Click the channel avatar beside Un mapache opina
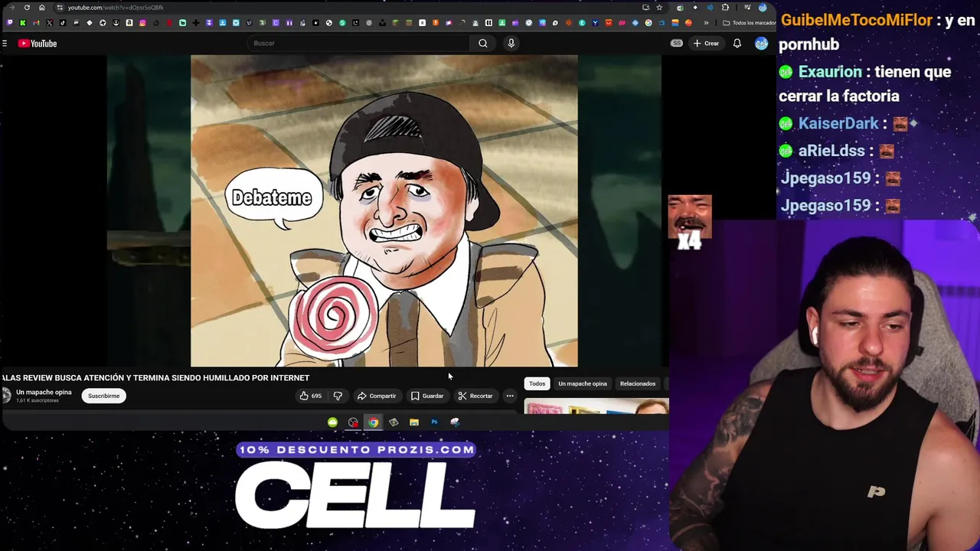This screenshot has width=980, height=551. [6, 395]
